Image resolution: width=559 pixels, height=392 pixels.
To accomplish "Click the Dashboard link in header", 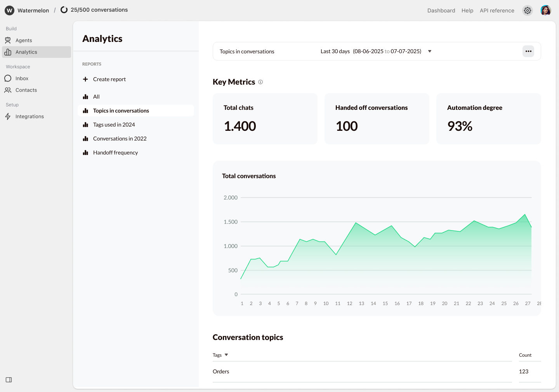I will (441, 10).
